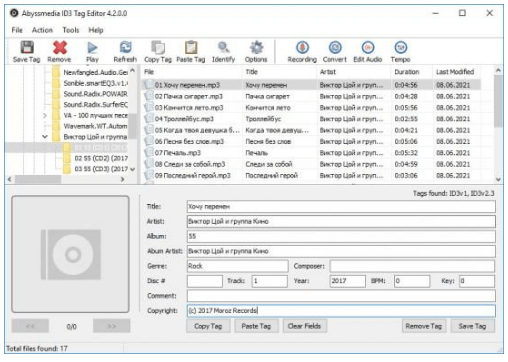Screen dimensions: 508x362
Task: Open the File menu
Action: [x=17, y=30]
